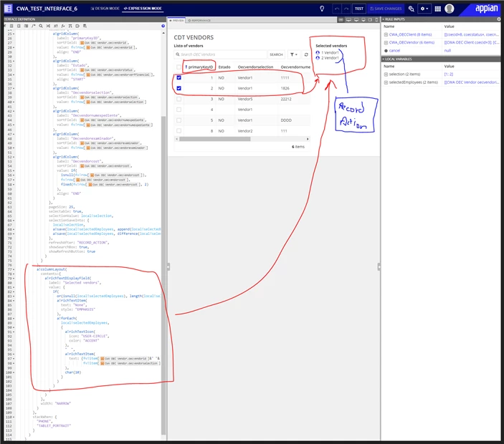Expand the selection (2 items) local variable
The width and height of the screenshot is (504, 444).
coord(386,74)
